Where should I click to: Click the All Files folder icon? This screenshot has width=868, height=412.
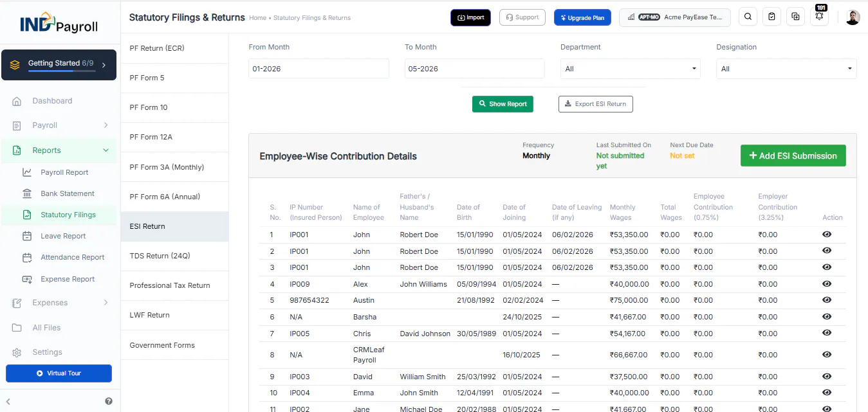17,328
